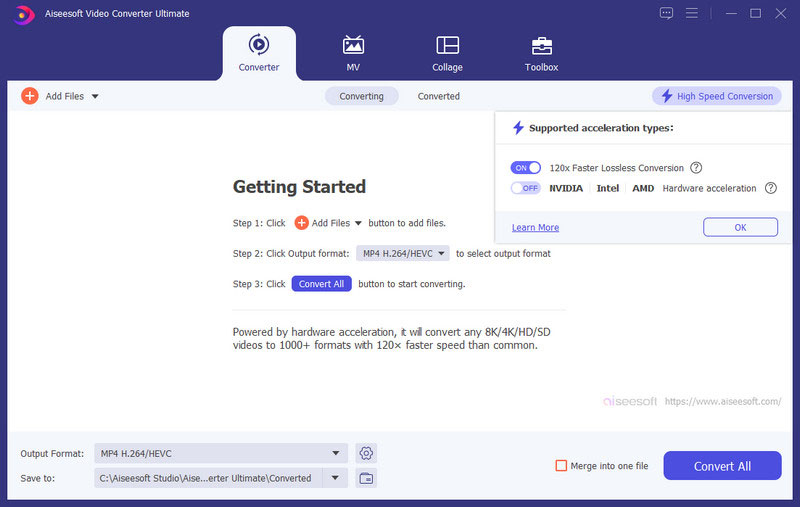Confirm with the OK button
This screenshot has width=800, height=507.
pos(740,227)
